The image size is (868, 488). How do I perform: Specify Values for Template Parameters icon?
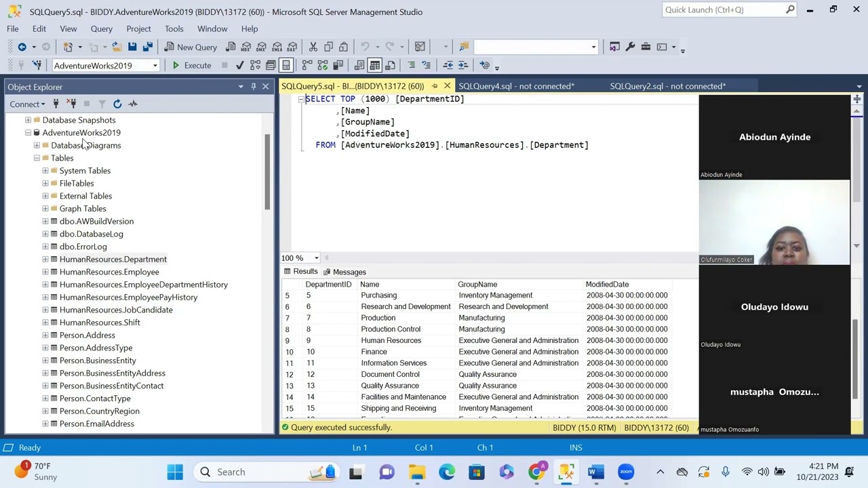[x=484, y=65]
